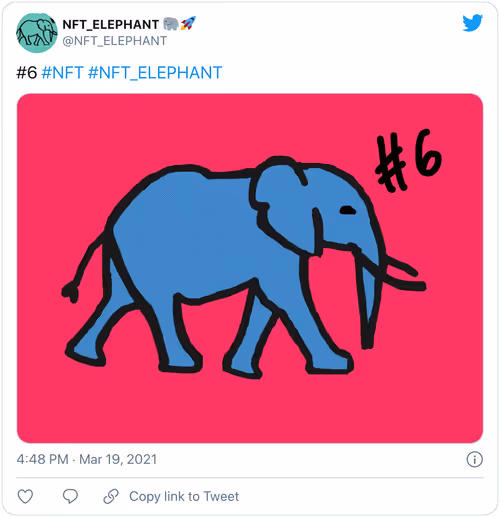Open the #NFT hashtag
The height and width of the screenshot is (517, 500).
coord(62,73)
